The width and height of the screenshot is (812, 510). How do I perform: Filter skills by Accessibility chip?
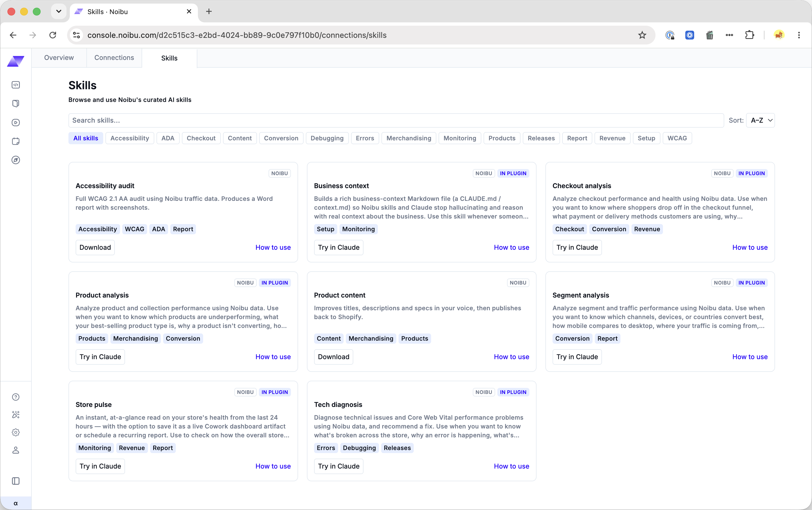point(130,138)
